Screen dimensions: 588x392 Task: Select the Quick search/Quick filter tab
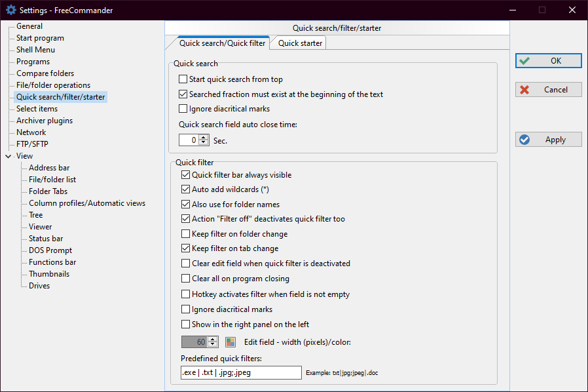[x=222, y=43]
